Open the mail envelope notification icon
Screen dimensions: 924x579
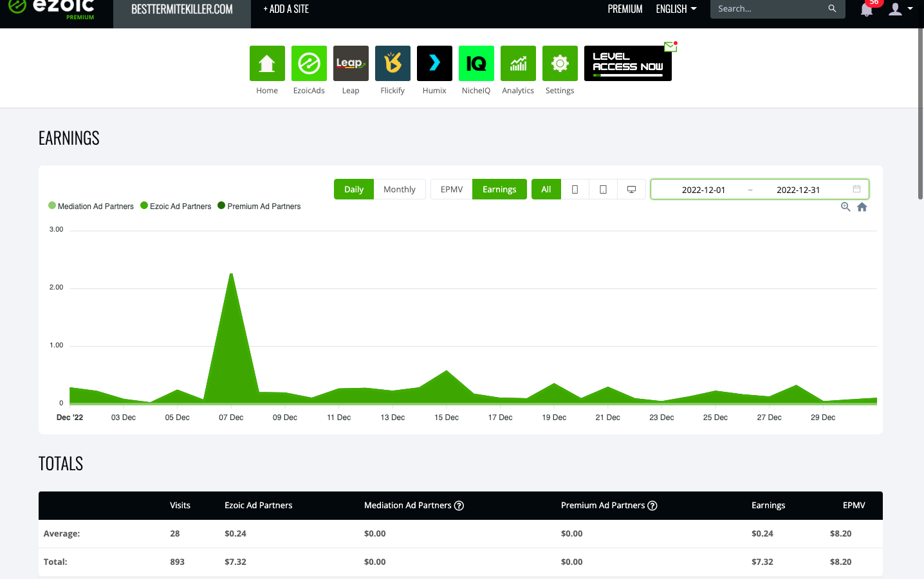pyautogui.click(x=670, y=46)
